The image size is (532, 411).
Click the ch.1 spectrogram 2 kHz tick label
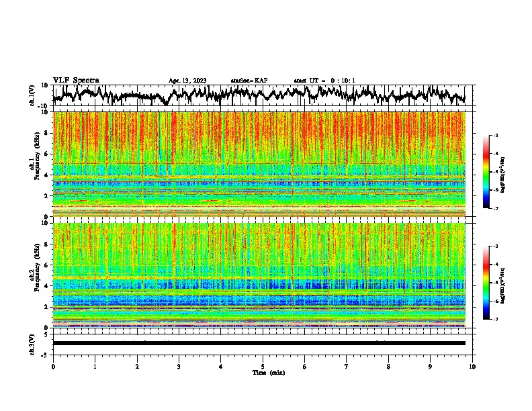[46, 196]
